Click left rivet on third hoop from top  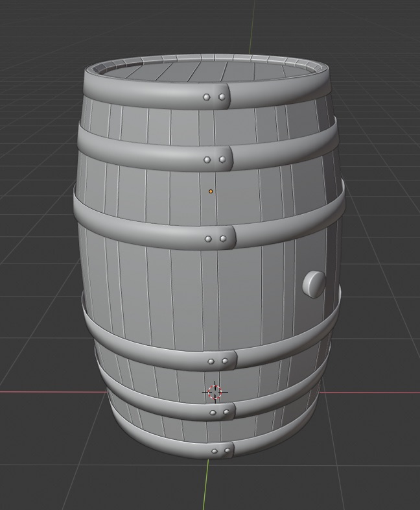coord(208,239)
